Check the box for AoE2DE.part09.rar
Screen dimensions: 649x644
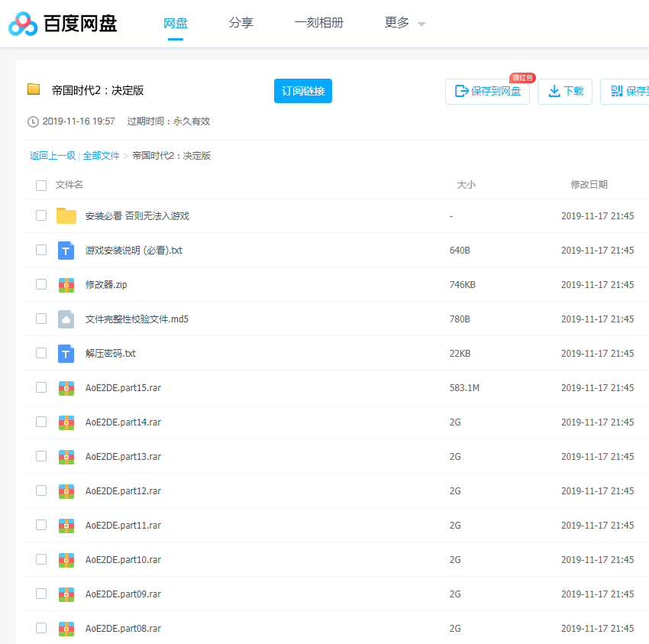coord(41,594)
